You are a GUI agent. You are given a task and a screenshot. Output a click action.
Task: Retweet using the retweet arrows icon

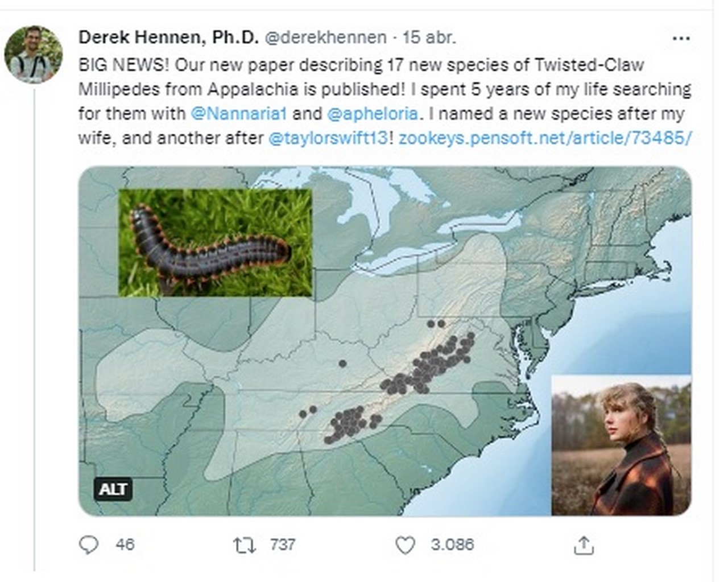(x=245, y=546)
